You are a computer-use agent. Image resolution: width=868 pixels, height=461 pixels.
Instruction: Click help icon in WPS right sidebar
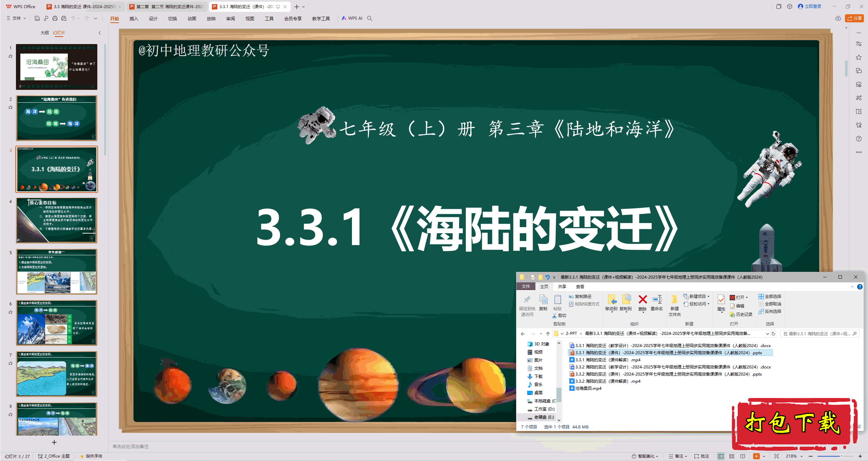[x=859, y=139]
